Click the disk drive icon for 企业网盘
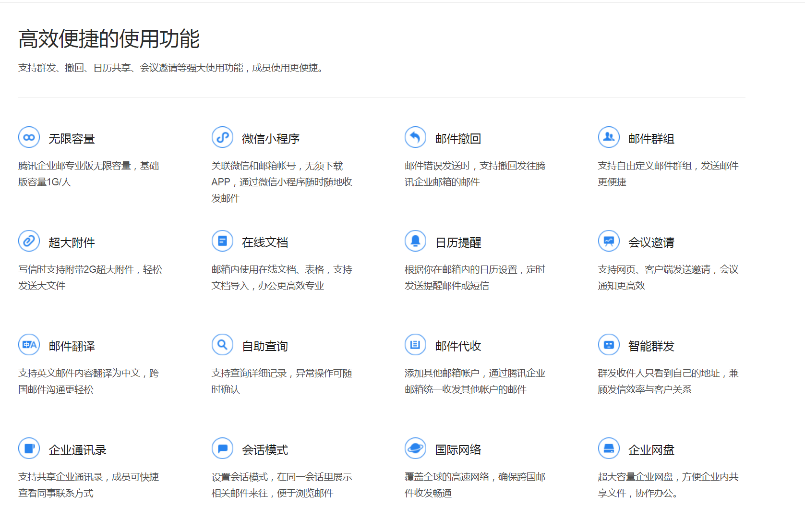Viewport: 805px width, 532px height. pyautogui.click(x=609, y=448)
